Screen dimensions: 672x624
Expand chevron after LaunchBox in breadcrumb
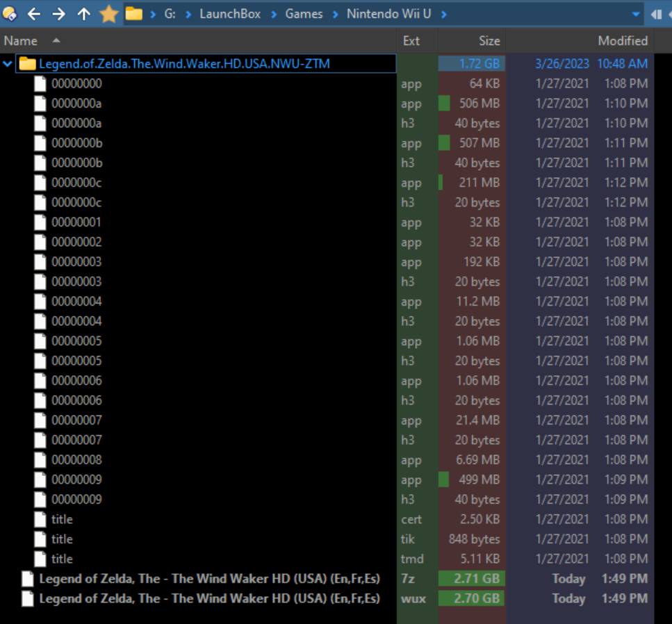pos(274,14)
